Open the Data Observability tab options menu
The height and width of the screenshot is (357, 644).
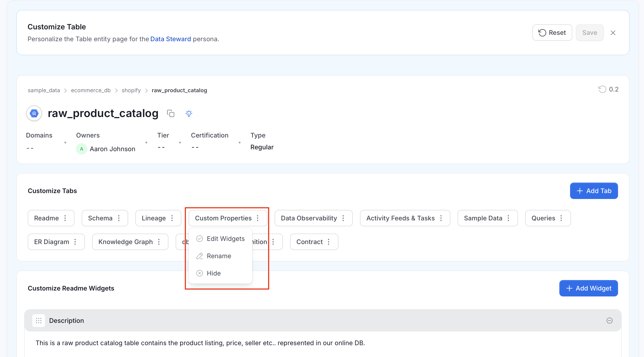pos(343,218)
